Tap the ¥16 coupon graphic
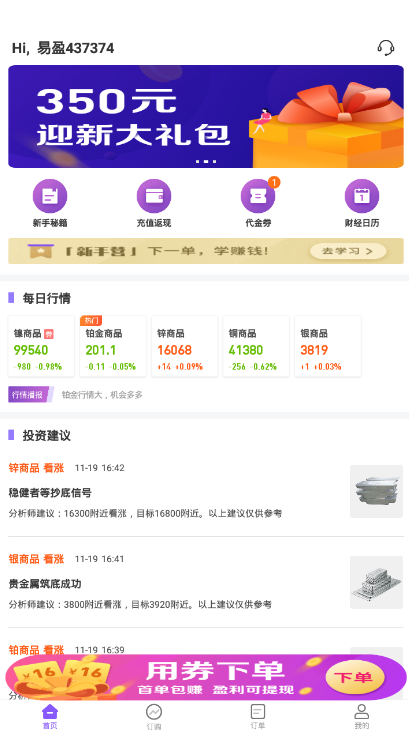The width and height of the screenshot is (409, 732). pos(61,676)
